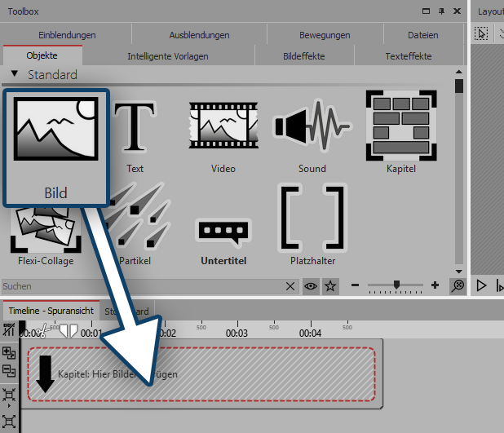Viewport: 504px width, 433px height.
Task: Select the Timeline - Spuransicht tab
Action: [x=51, y=311]
